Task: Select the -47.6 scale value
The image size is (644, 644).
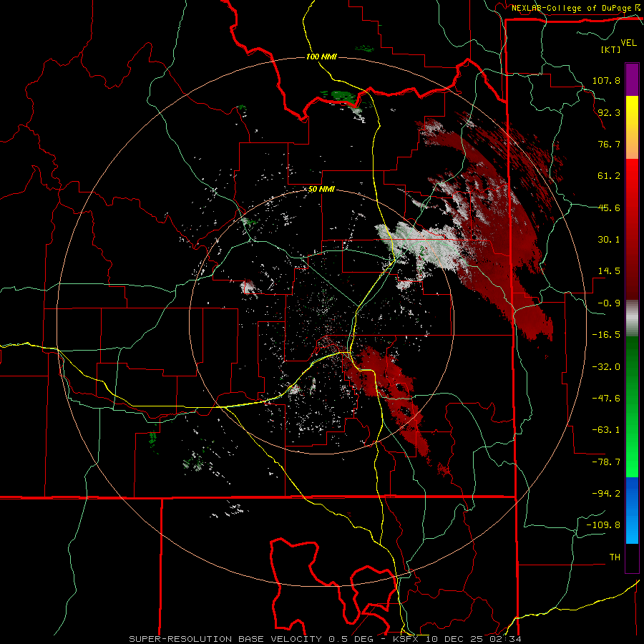Action: (x=606, y=399)
